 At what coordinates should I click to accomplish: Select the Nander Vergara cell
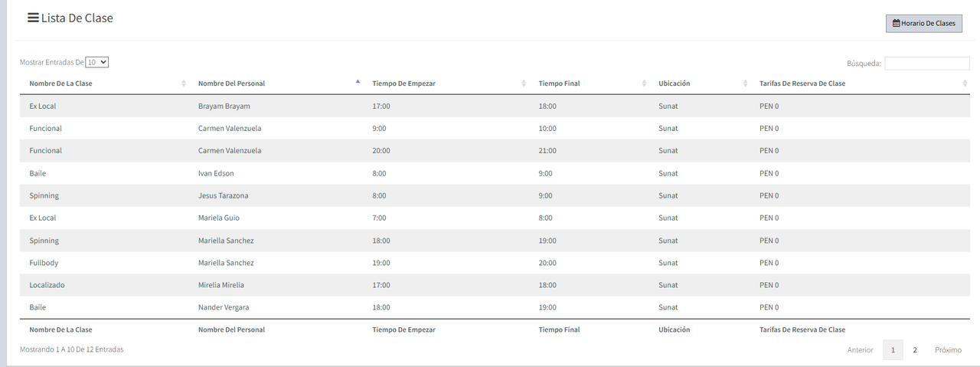tap(223, 307)
